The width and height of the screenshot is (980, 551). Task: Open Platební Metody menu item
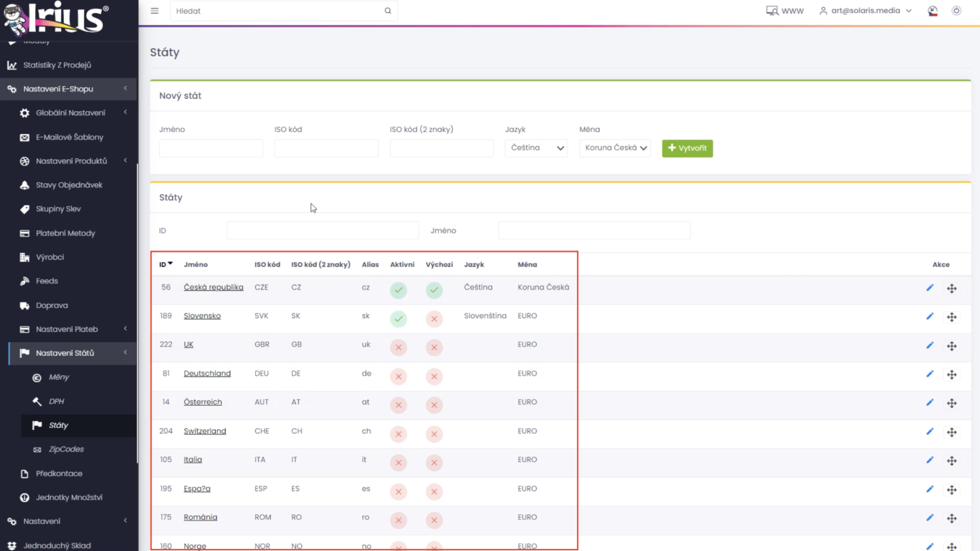65,233
